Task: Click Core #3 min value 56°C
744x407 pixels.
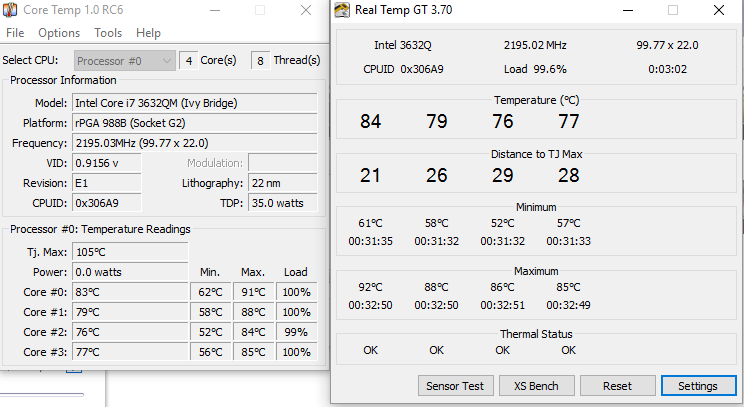Action: (x=211, y=352)
